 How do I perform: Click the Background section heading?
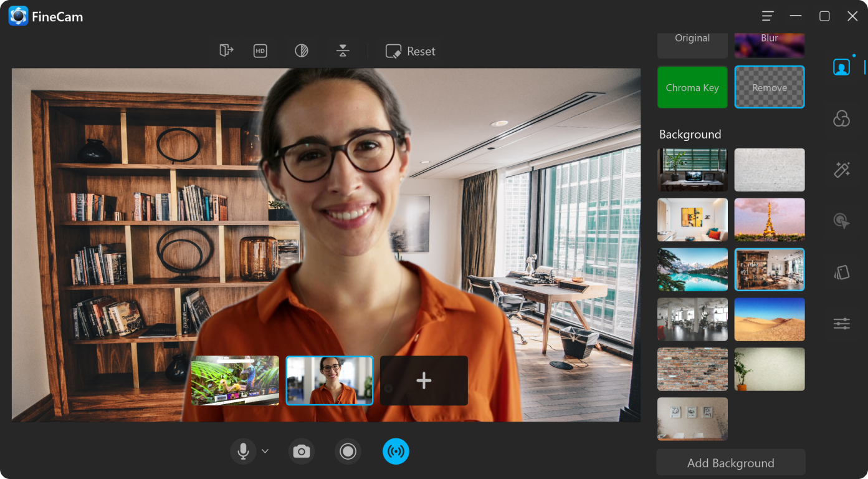(x=690, y=134)
